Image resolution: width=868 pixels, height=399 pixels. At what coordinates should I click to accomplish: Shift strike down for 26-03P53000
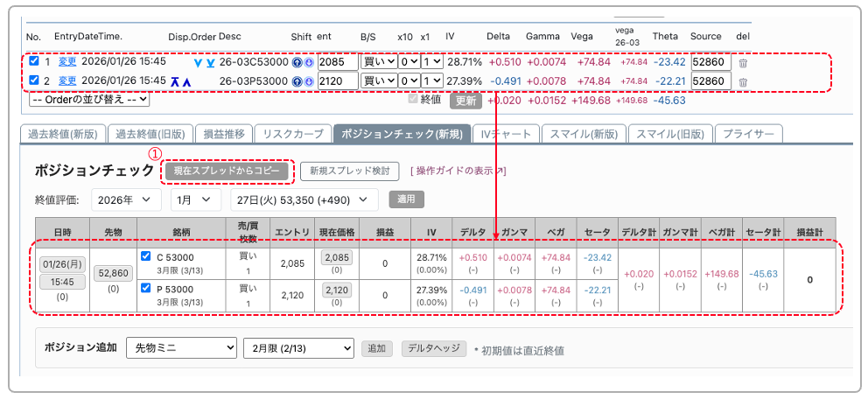pos(309,81)
